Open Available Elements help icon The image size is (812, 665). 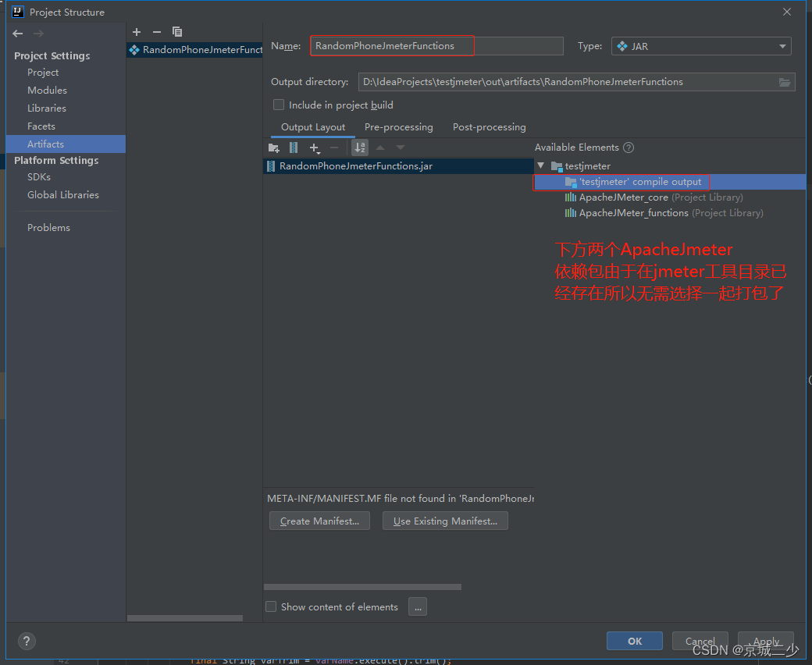click(629, 148)
